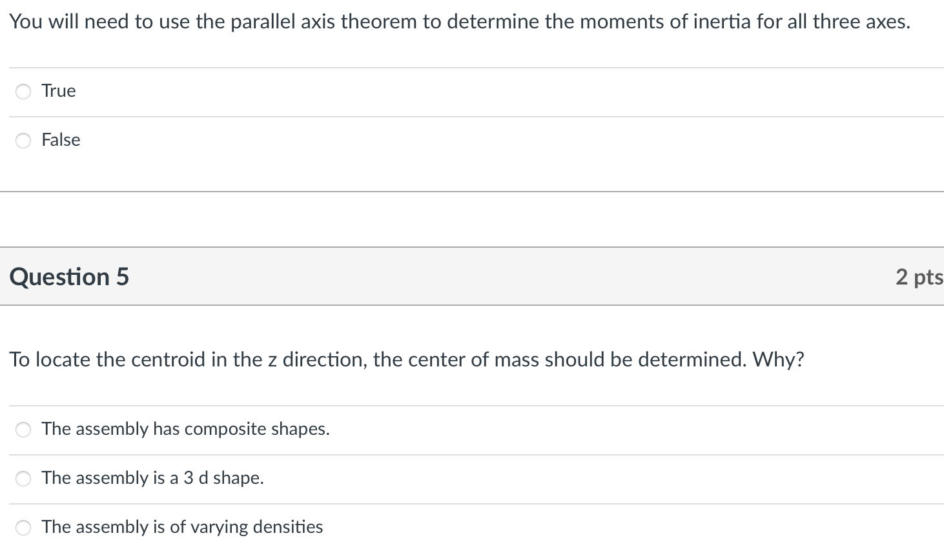Select the True radio button

coord(23,92)
